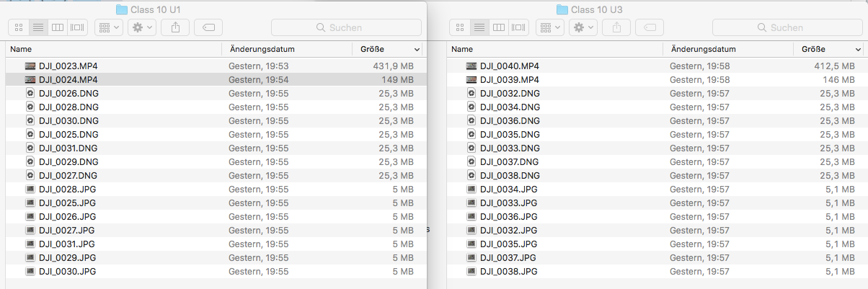The width and height of the screenshot is (868, 289).
Task: Select the DJI_0040.MP4 video file icon
Action: click(471, 66)
